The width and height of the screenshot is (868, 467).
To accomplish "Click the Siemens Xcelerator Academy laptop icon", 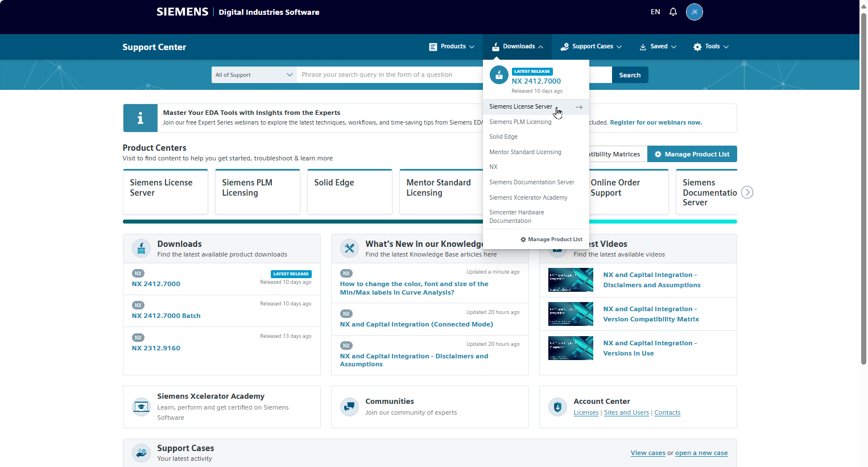I will pos(141,407).
